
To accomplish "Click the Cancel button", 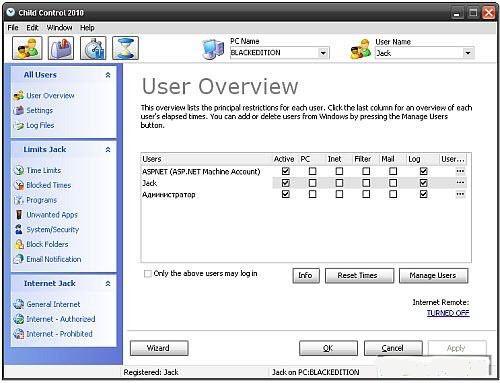I will pos(393,348).
